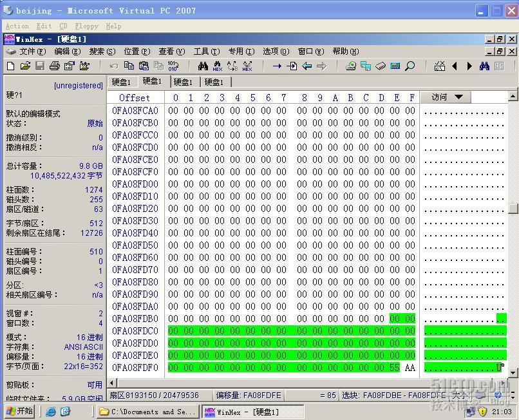Click the Find text binoculars icon
The height and width of the screenshot is (420, 519).
(x=203, y=66)
